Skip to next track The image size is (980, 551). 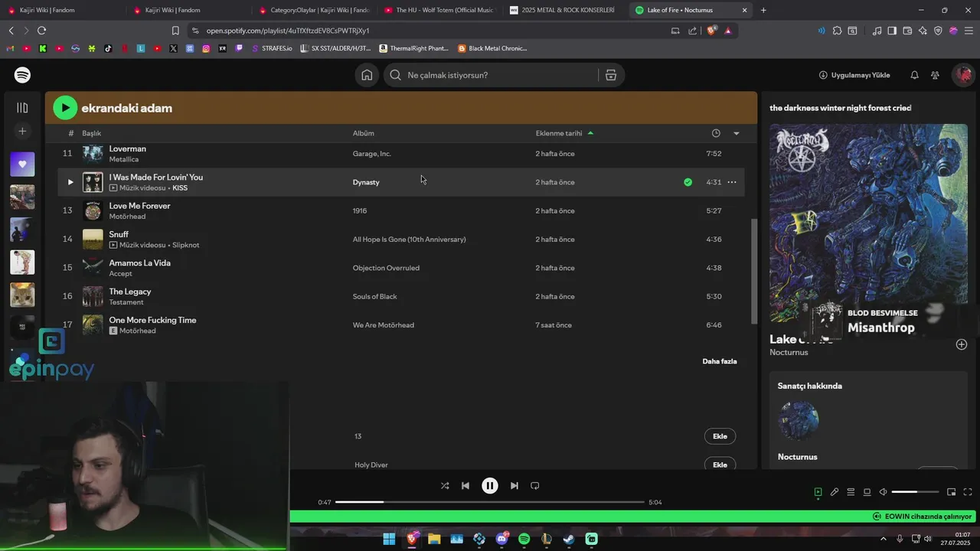514,486
